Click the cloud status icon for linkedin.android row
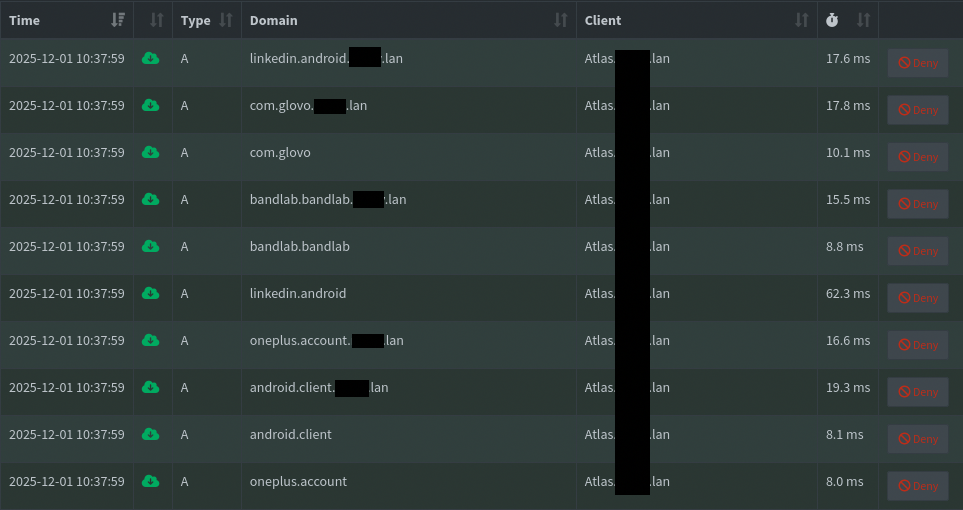 coord(151,293)
